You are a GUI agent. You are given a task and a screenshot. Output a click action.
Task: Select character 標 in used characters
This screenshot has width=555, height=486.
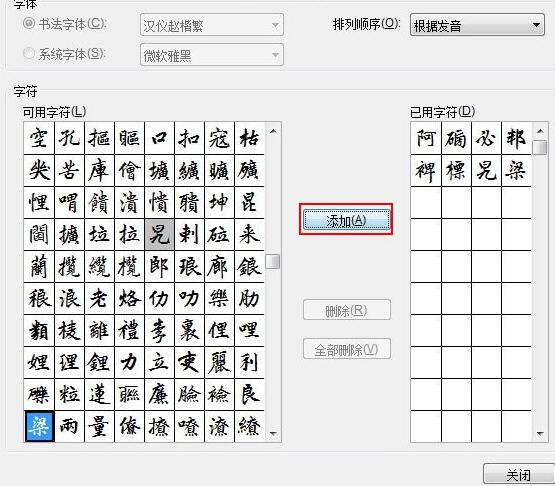456,170
